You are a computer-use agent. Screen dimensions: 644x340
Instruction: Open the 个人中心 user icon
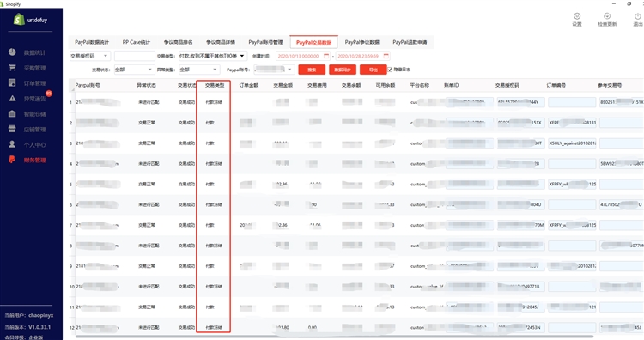tap(12, 144)
